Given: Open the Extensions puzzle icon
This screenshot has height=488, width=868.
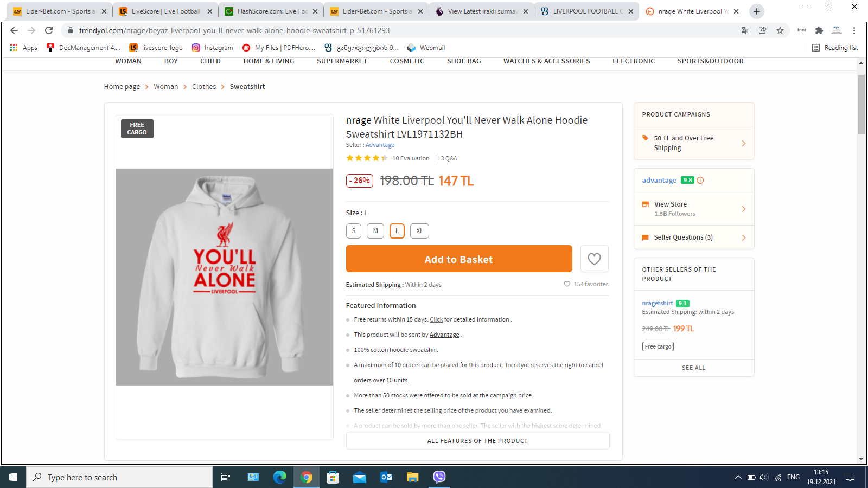Looking at the screenshot, I should [x=819, y=30].
